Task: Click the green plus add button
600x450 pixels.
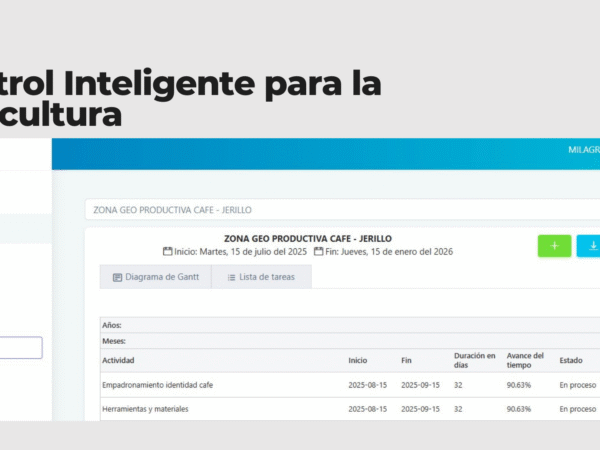Action: (554, 245)
